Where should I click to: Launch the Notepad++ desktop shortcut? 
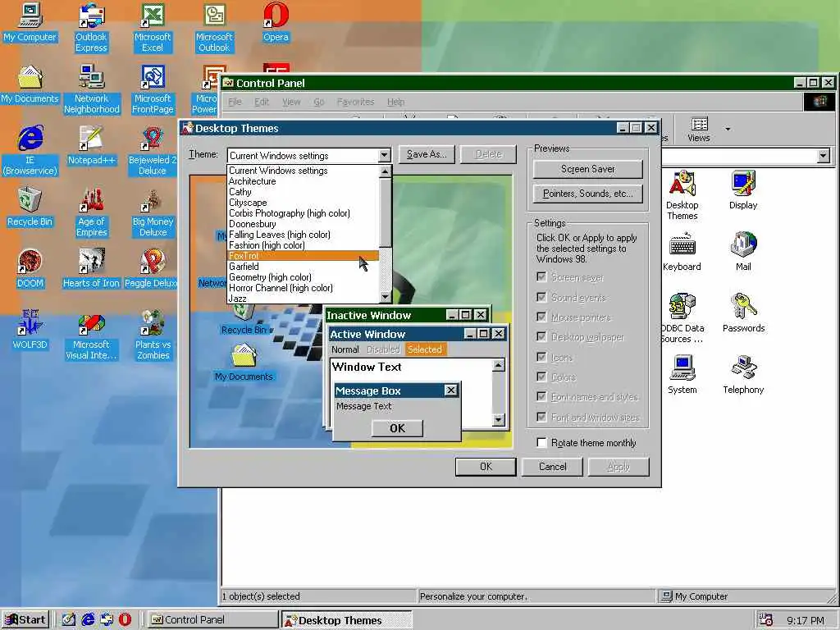click(92, 146)
